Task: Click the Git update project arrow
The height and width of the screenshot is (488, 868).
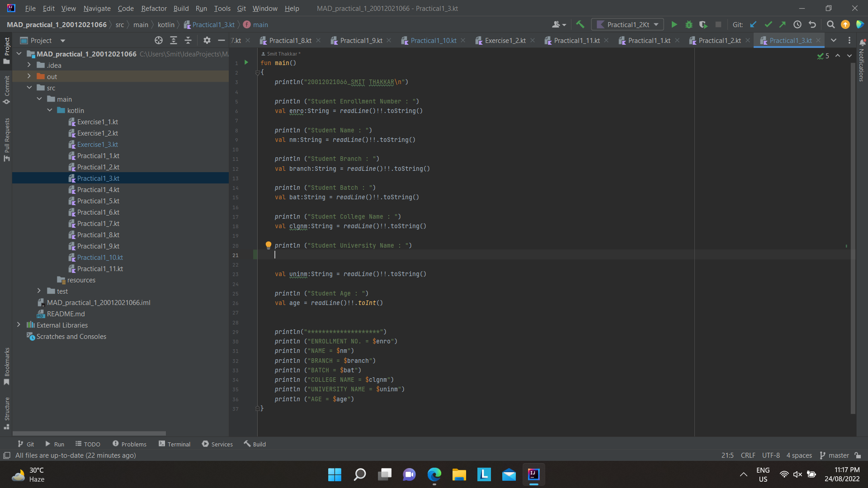Action: click(x=753, y=24)
